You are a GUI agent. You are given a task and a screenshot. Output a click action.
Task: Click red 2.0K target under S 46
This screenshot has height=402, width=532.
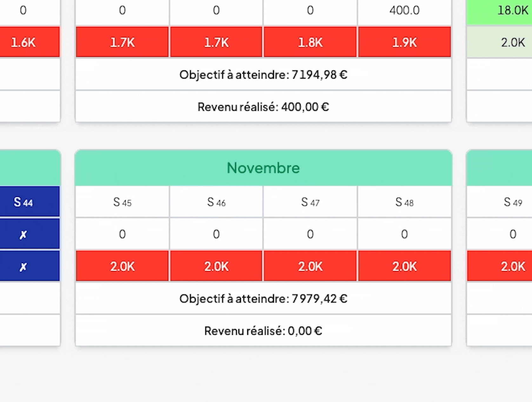coord(216,266)
